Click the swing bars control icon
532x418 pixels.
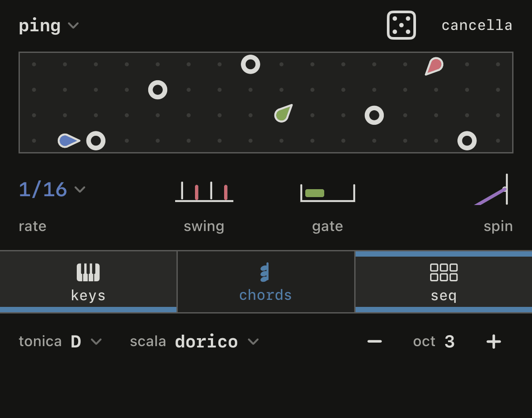point(204,192)
